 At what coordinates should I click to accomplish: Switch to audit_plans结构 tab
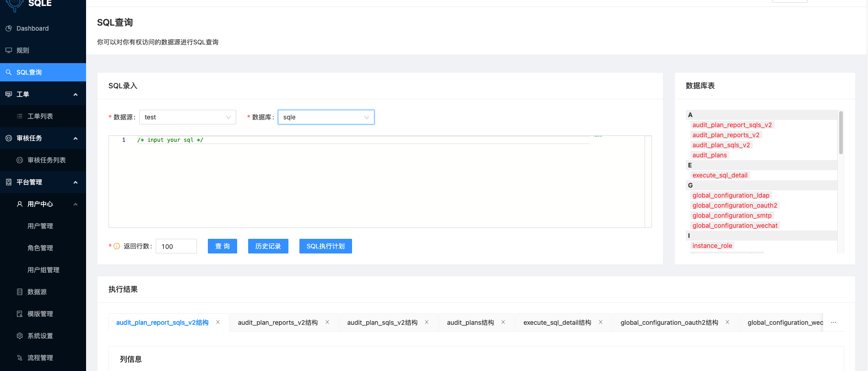click(471, 323)
